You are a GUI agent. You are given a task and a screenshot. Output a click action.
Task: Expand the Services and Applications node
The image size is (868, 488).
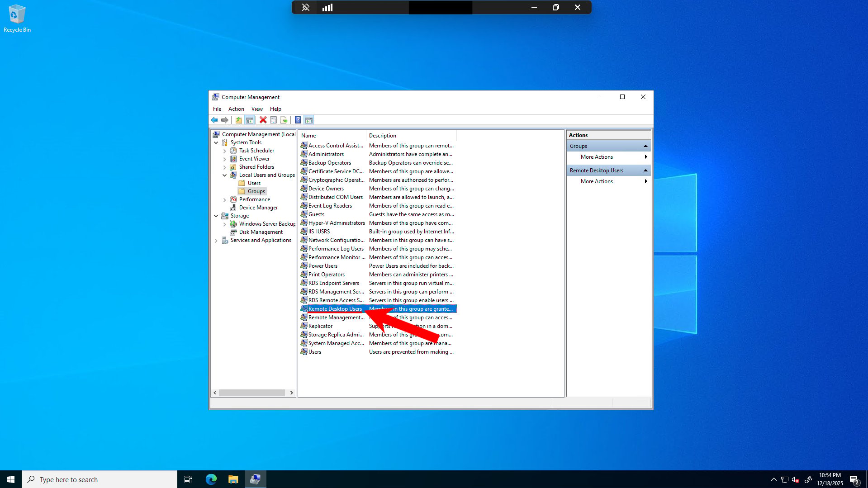click(x=216, y=240)
